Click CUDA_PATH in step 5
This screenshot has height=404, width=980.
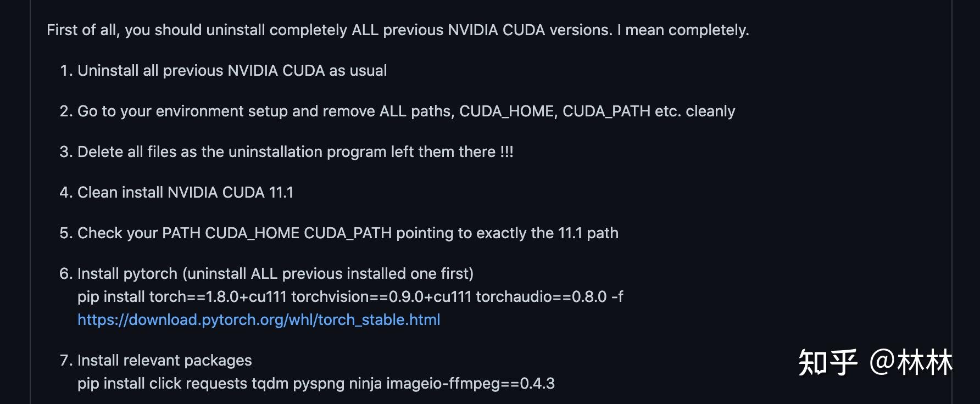click(x=347, y=233)
